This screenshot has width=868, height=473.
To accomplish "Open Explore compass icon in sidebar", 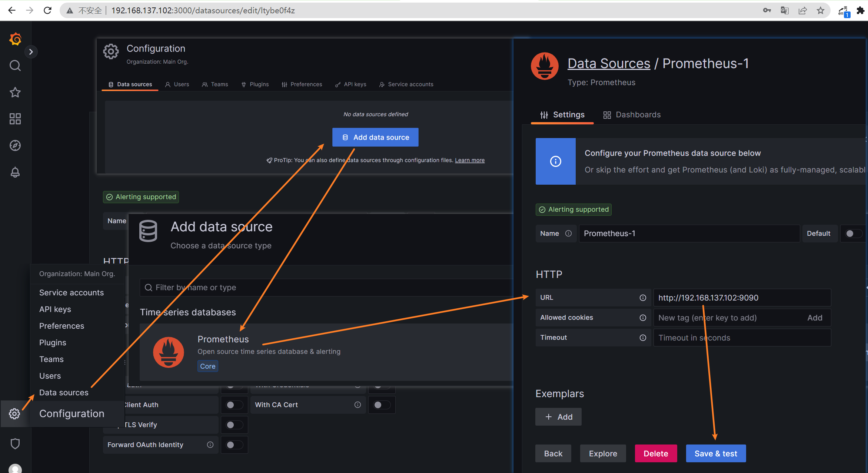I will pos(15,145).
